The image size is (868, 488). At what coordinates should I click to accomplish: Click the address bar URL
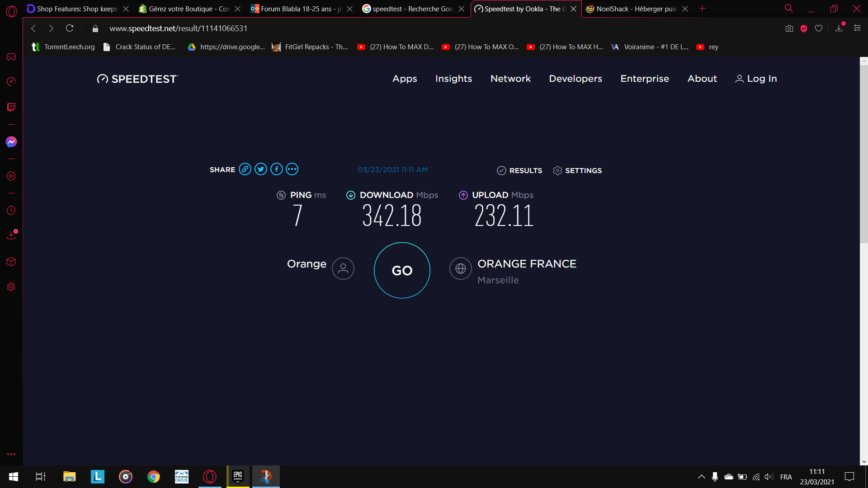click(x=178, y=28)
